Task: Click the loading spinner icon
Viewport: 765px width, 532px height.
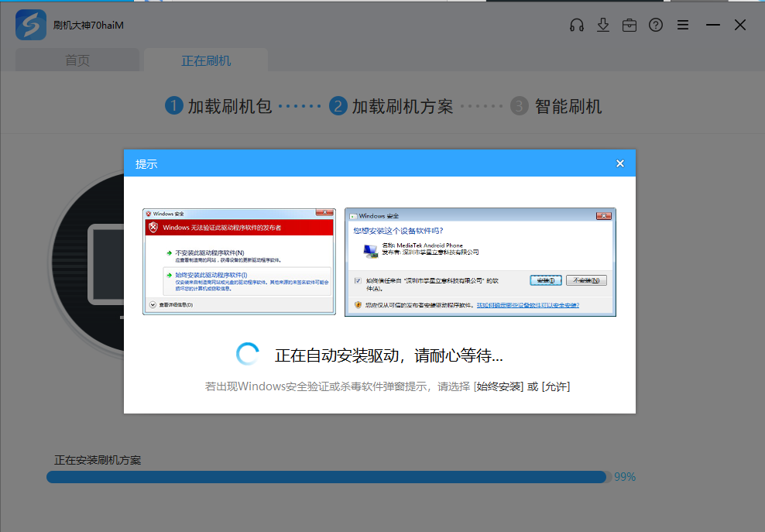Action: pyautogui.click(x=247, y=355)
